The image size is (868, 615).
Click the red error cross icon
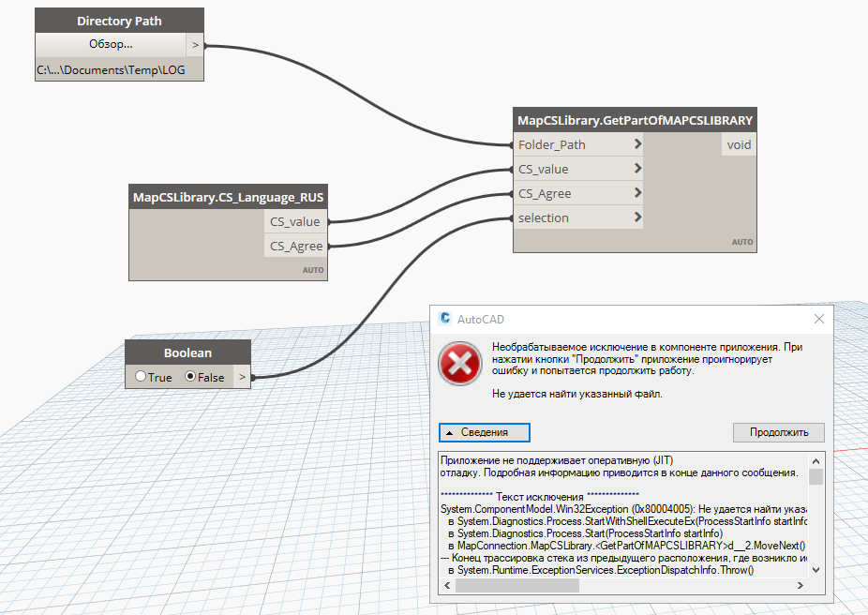point(460,364)
